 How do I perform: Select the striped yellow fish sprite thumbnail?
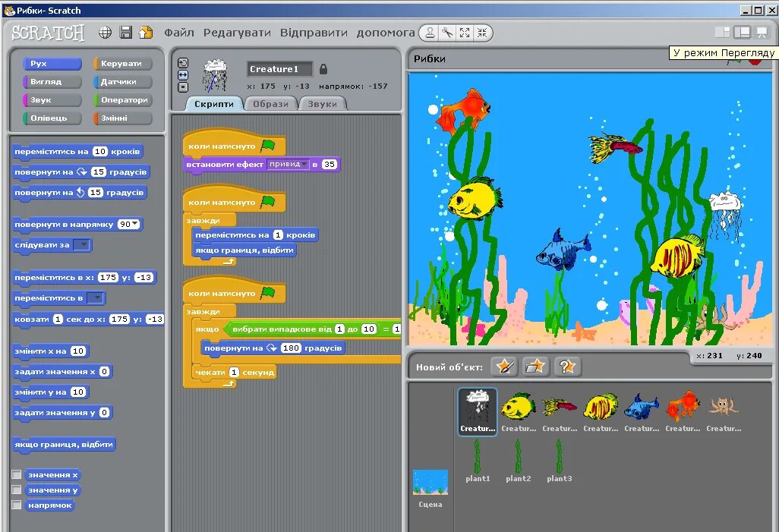[x=601, y=412]
